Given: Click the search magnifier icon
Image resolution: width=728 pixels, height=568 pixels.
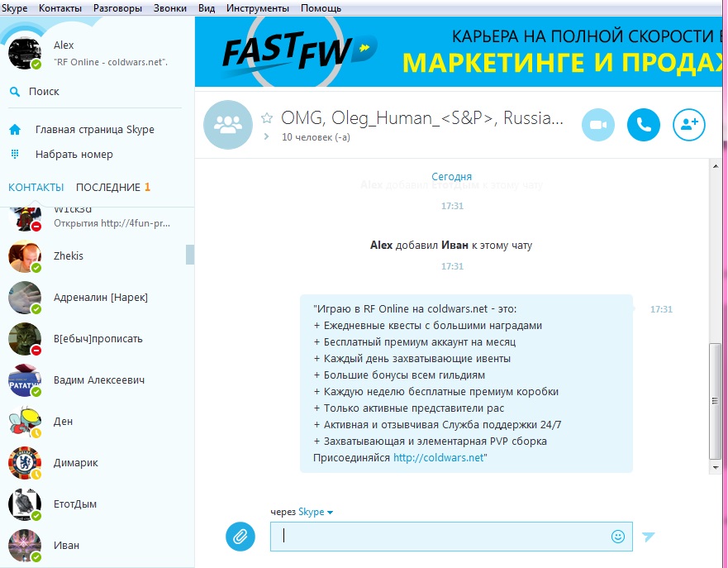Looking at the screenshot, I should click(x=15, y=92).
